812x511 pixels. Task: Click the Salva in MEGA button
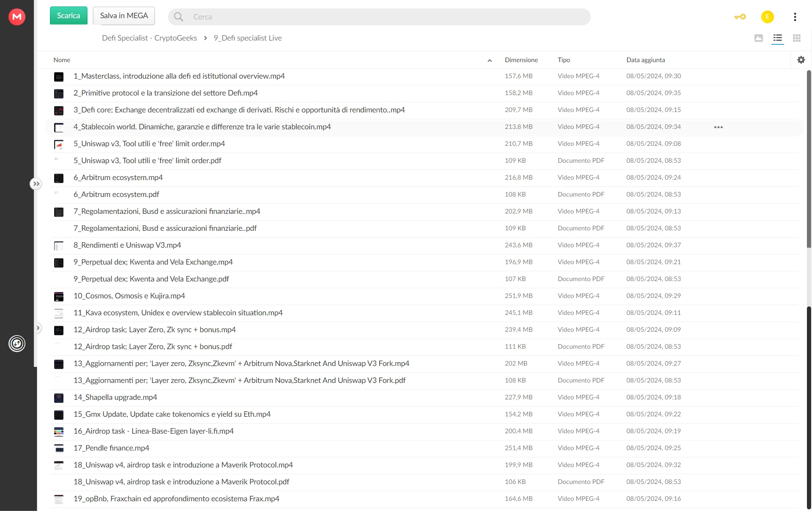tap(124, 16)
